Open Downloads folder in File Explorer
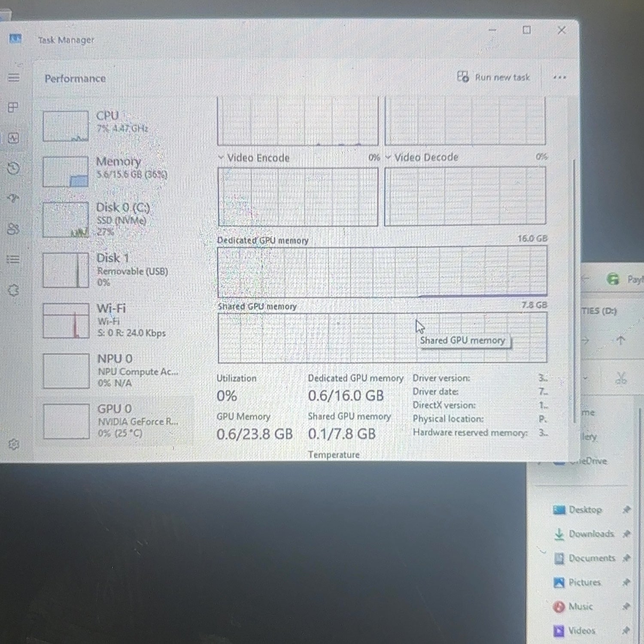Viewport: 644px width, 644px height. [591, 534]
